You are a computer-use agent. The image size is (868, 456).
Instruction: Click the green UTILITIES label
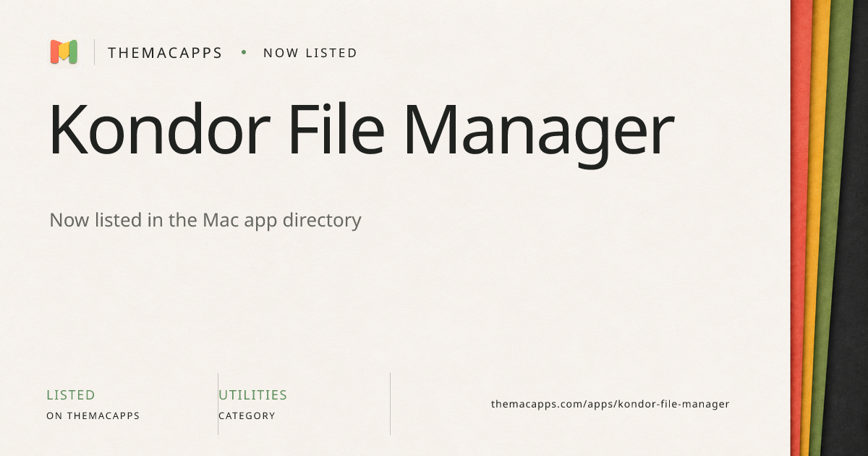pos(253,395)
